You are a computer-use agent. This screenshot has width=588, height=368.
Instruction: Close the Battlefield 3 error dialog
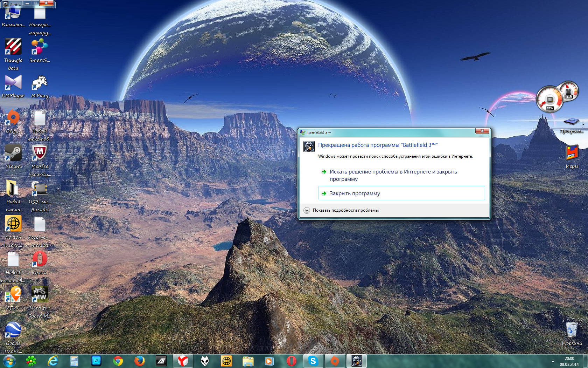(482, 131)
